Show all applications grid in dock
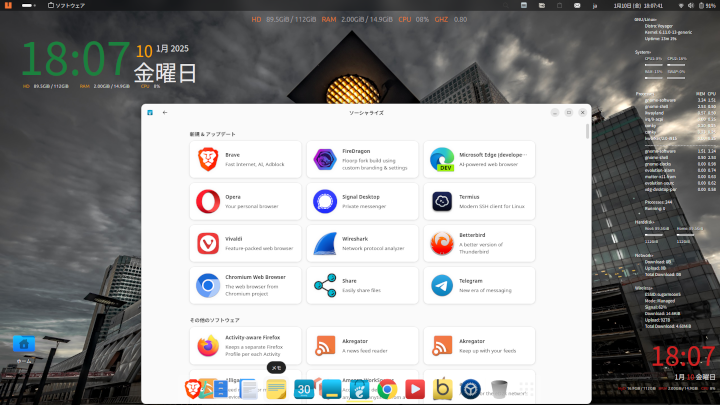Viewport: 720px width, 405px height. click(x=527, y=389)
